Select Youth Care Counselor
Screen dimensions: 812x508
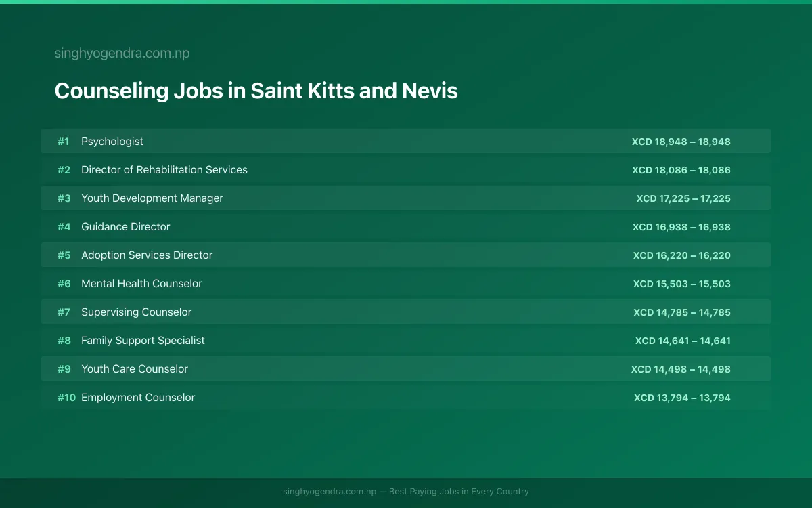tap(135, 369)
